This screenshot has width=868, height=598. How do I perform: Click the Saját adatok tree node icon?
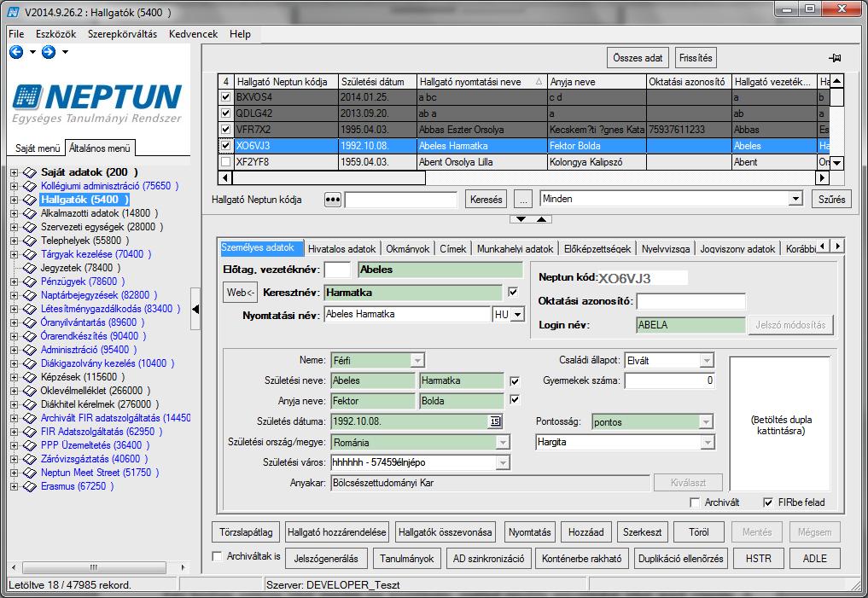30,172
